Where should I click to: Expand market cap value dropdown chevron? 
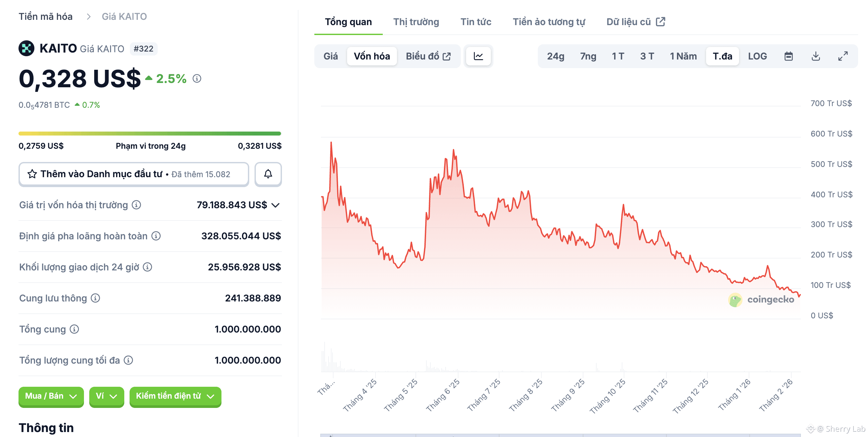tap(276, 205)
